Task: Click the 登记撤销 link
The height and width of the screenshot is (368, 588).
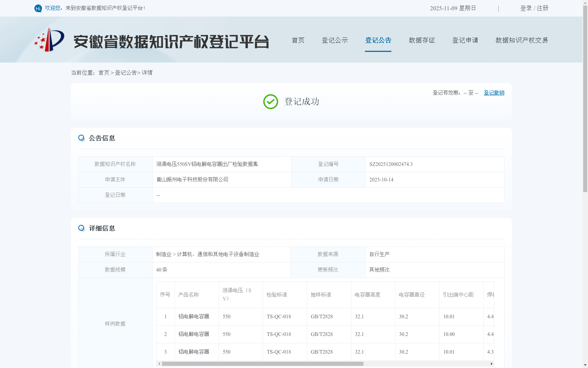Action: [494, 93]
